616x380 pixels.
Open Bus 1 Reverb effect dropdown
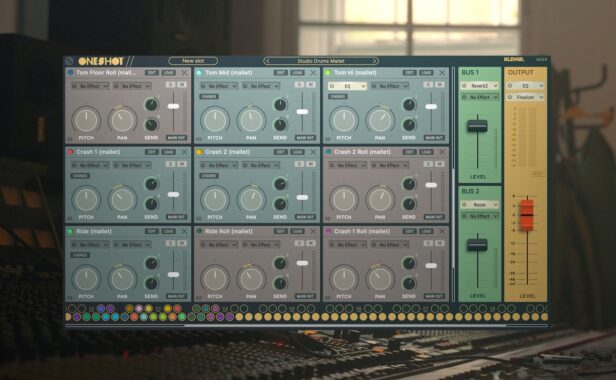[480, 85]
